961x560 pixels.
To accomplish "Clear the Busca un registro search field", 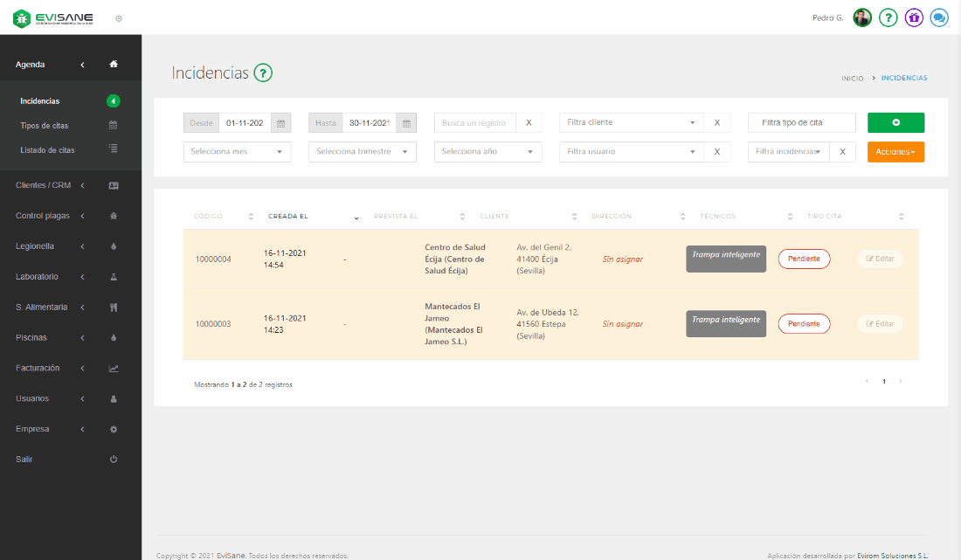I will pyautogui.click(x=529, y=123).
